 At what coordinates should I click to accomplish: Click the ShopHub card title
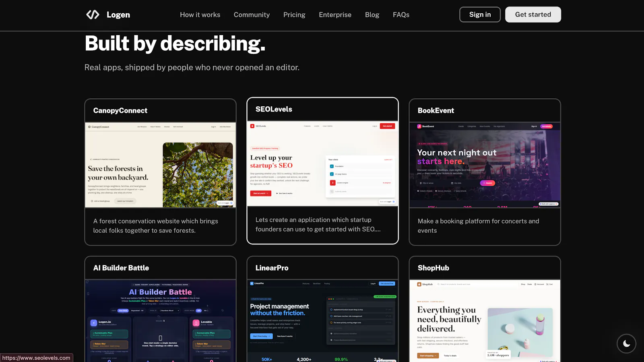coord(433,268)
